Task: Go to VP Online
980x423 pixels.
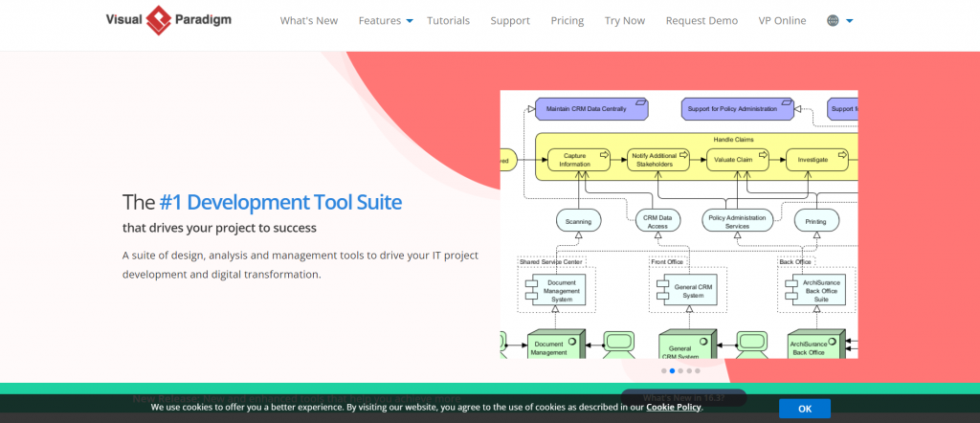Action: [782, 21]
